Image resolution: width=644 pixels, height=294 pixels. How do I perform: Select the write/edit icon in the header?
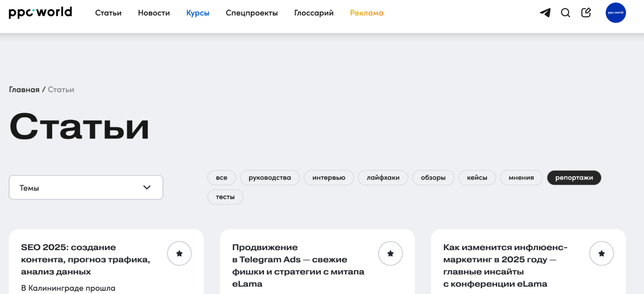(586, 13)
